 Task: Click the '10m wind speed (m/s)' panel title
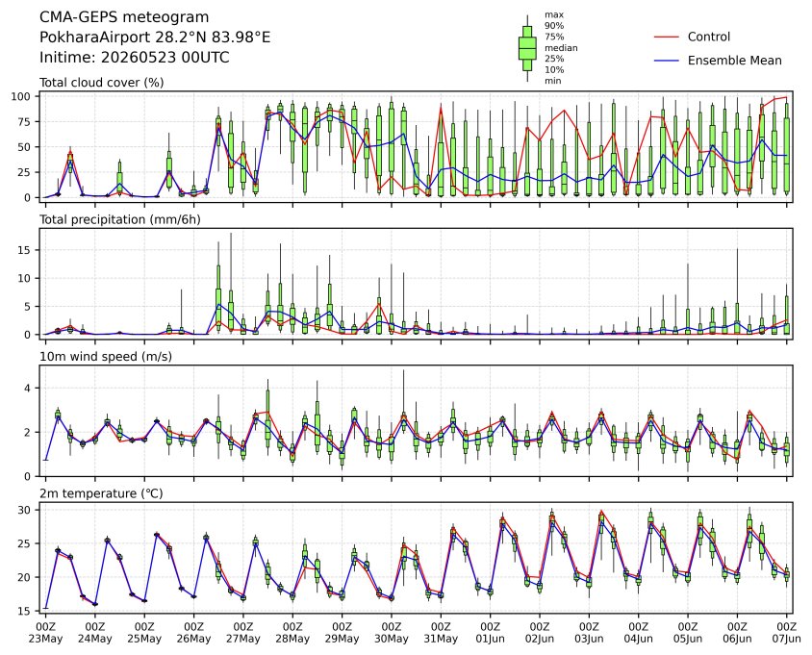(x=106, y=356)
